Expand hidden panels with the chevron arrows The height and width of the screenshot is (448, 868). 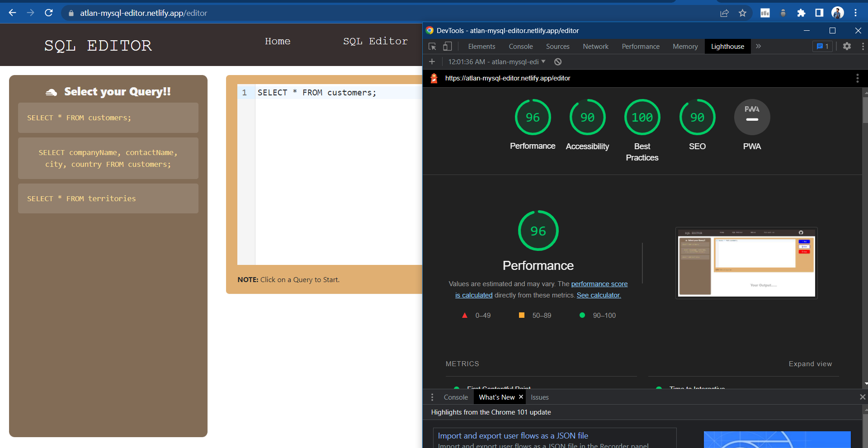click(758, 46)
